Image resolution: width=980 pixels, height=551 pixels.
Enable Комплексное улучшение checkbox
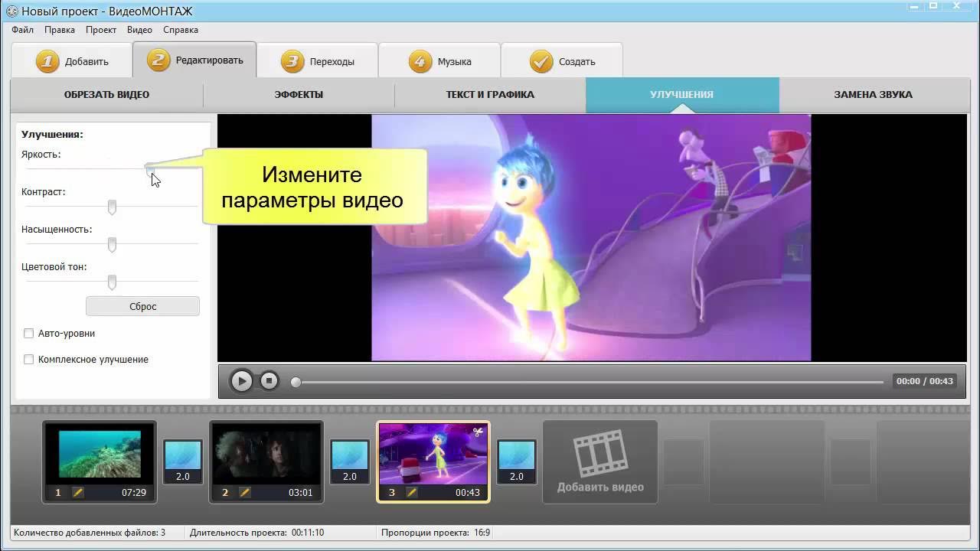pos(28,360)
